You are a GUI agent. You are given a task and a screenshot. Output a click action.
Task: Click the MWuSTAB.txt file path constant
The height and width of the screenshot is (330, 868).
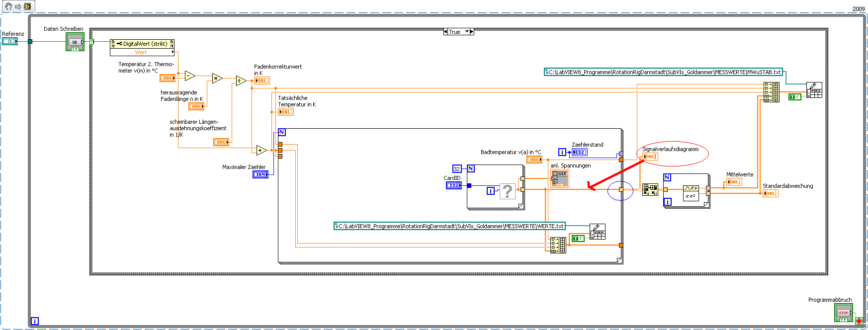click(x=664, y=72)
